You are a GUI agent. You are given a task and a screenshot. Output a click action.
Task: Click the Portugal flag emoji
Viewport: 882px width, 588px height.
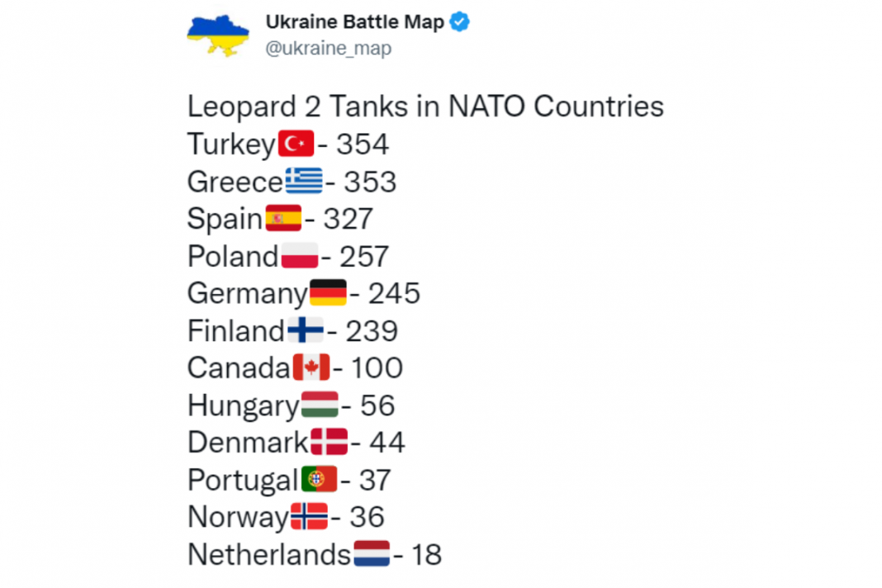coord(319,480)
